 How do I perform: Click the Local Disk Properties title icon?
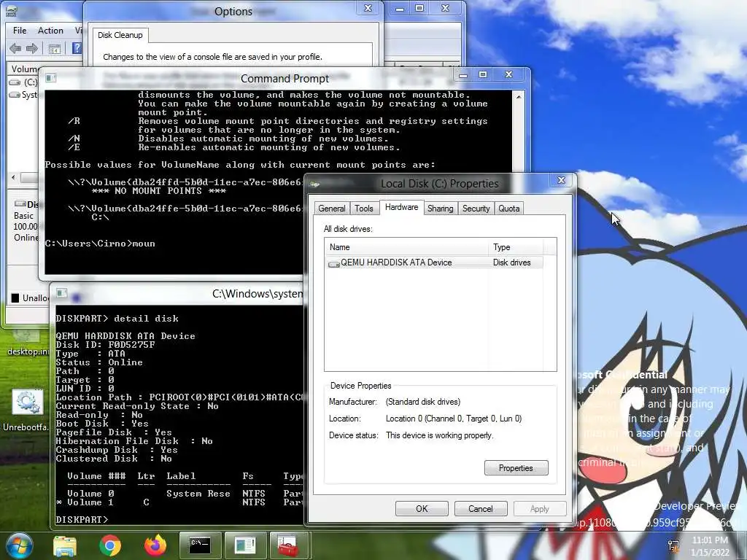point(314,184)
